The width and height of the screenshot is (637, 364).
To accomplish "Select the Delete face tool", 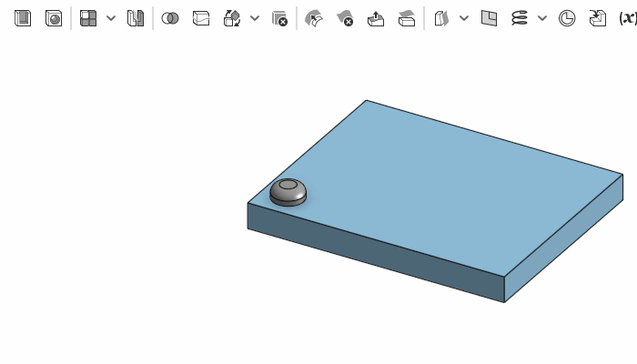I will tap(345, 18).
